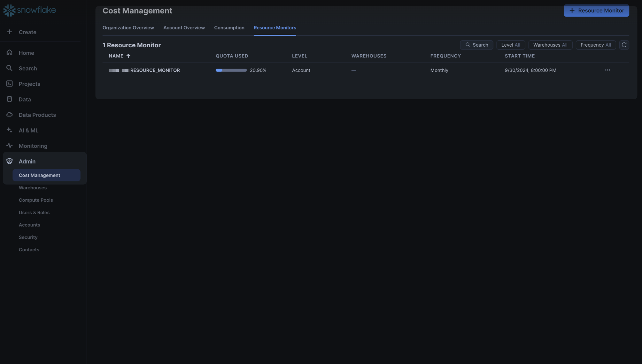The image size is (642, 364).
Task: Open the Warehouses All filter dropdown
Action: point(550,45)
